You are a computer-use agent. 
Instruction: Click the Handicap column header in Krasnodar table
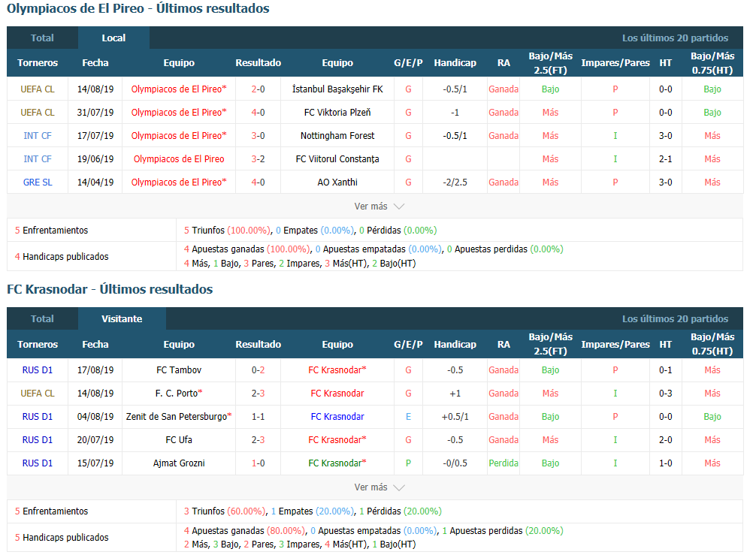455,344
